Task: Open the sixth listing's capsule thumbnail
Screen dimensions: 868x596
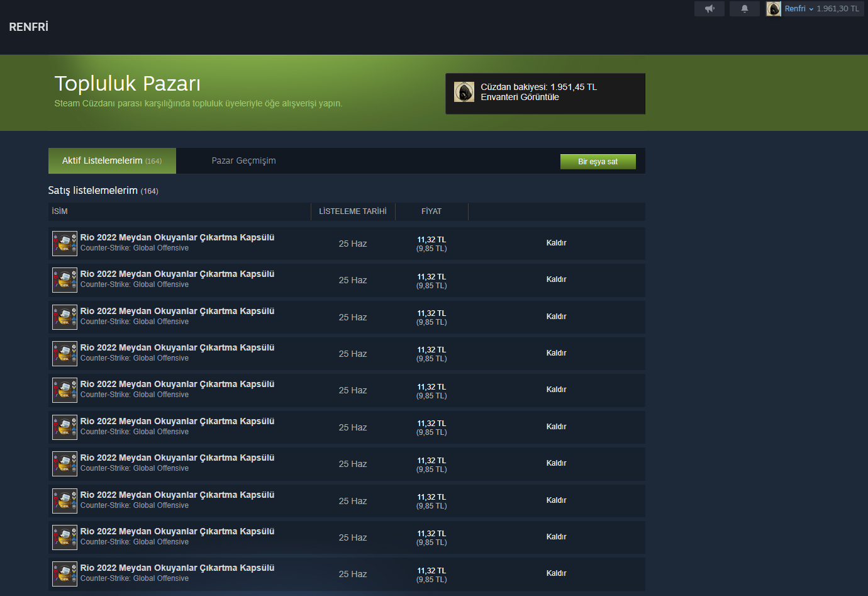Action: (65, 427)
